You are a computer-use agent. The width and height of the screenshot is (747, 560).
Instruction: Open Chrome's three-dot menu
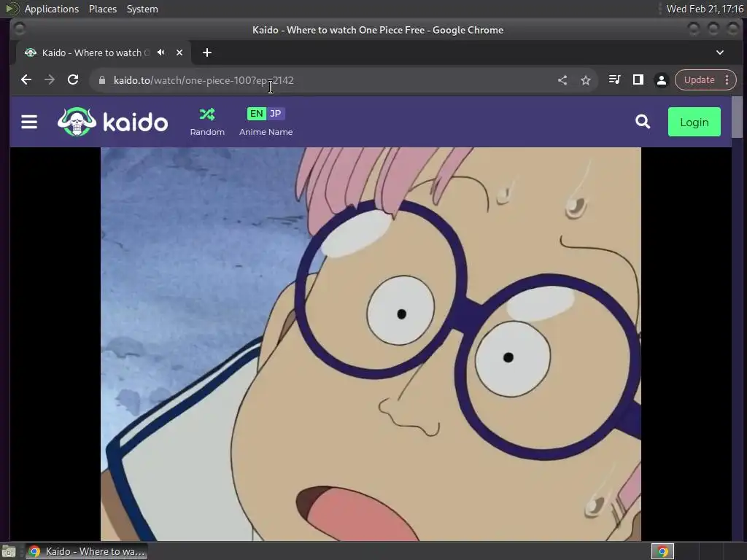click(727, 80)
